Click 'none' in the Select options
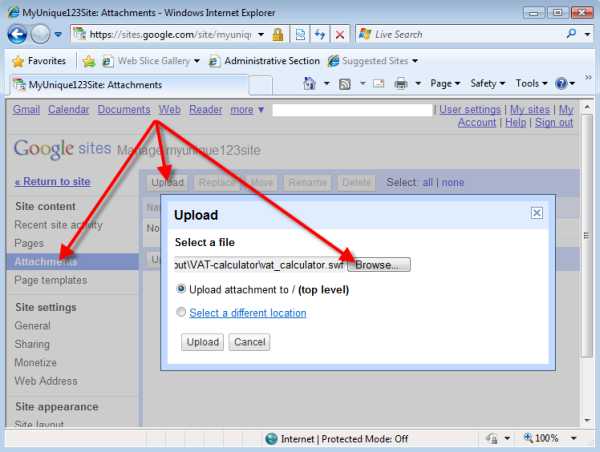600x452 pixels. [453, 183]
